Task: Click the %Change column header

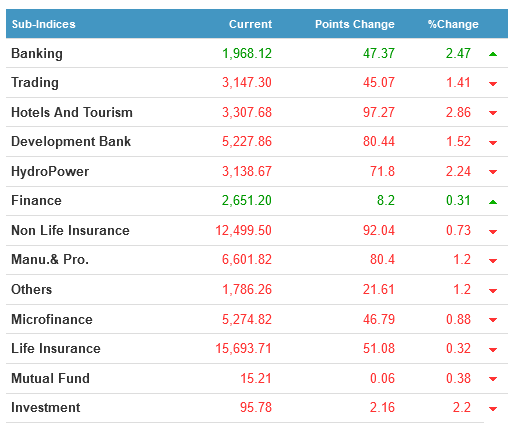Action: [x=453, y=24]
